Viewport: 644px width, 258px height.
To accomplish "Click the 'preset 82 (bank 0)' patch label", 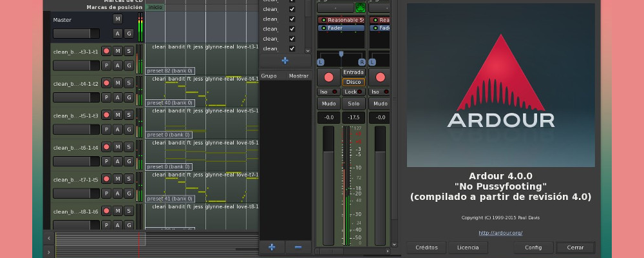I will 170,71.
